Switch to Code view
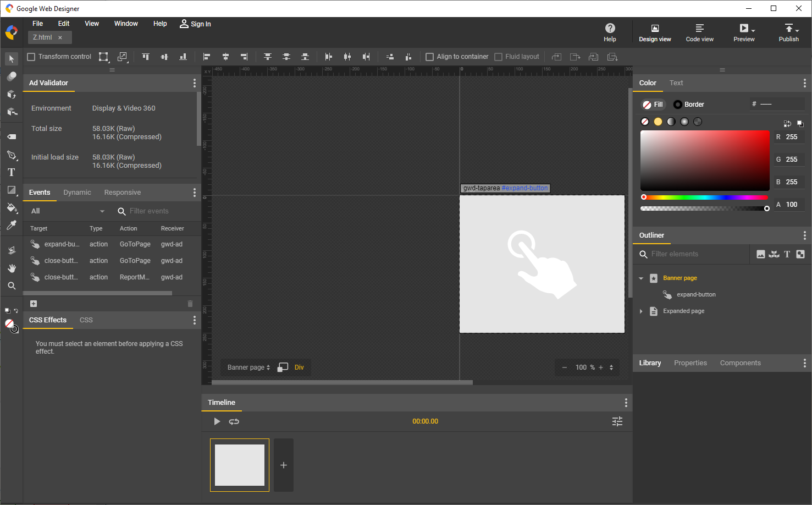Viewport: 812px width, 505px height. 699,32
